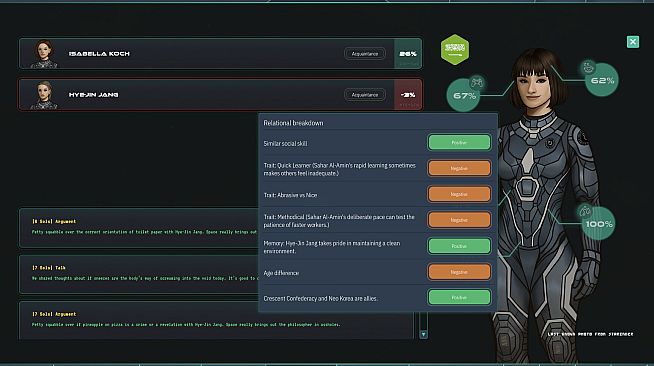Image resolution: width=654 pixels, height=366 pixels.
Task: Click Positive button for Crescent Confederacy allies
Action: click(459, 298)
